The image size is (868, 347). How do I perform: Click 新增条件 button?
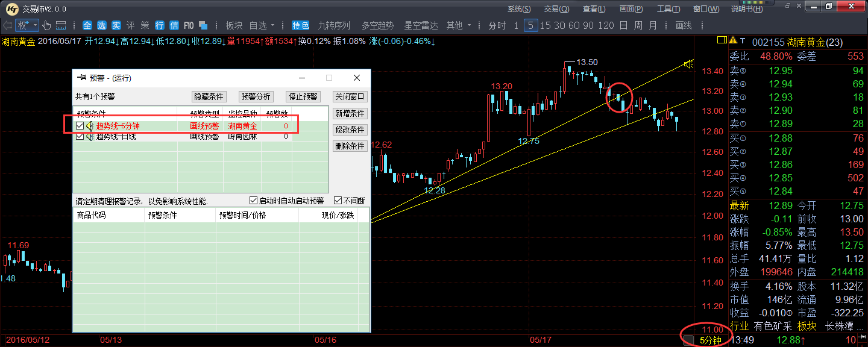pos(350,113)
